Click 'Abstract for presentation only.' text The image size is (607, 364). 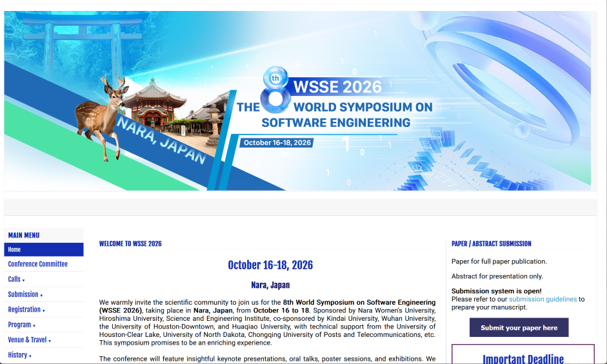[x=497, y=276]
